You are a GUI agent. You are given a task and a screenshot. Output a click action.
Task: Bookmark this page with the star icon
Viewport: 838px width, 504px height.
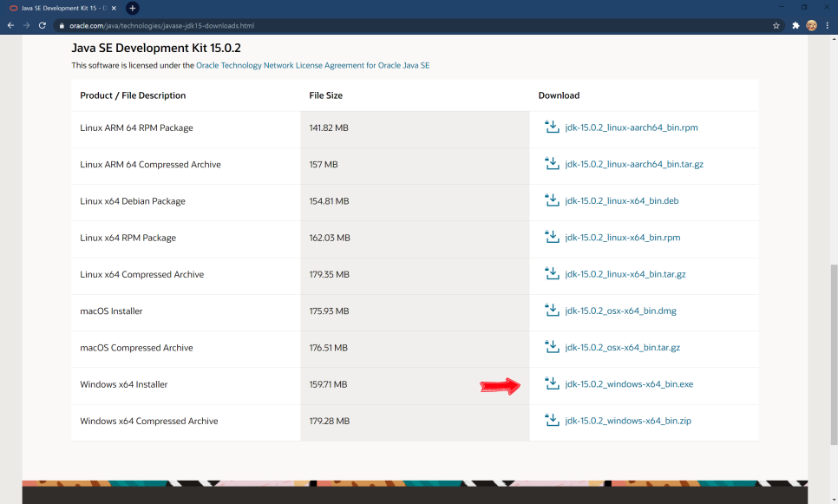(776, 25)
